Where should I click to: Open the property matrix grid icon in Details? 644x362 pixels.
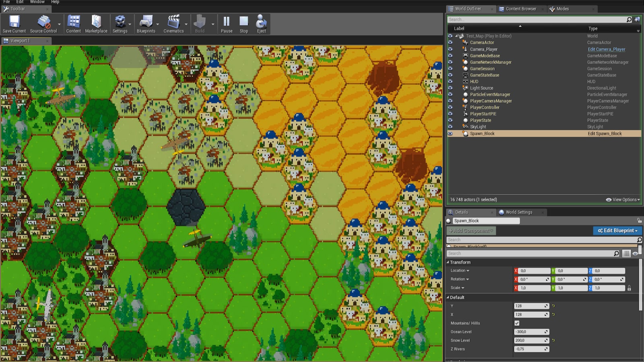click(626, 253)
